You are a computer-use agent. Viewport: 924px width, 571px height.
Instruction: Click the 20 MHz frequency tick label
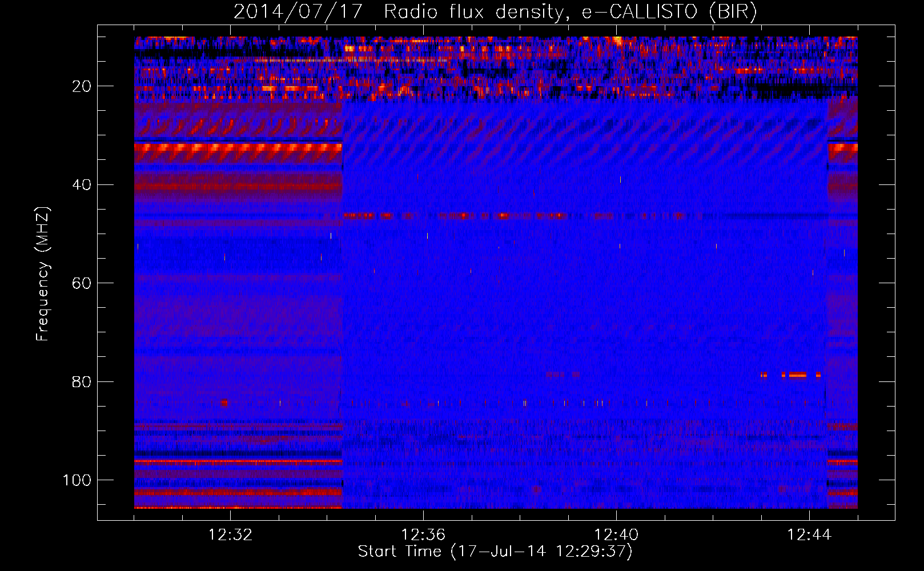point(82,86)
